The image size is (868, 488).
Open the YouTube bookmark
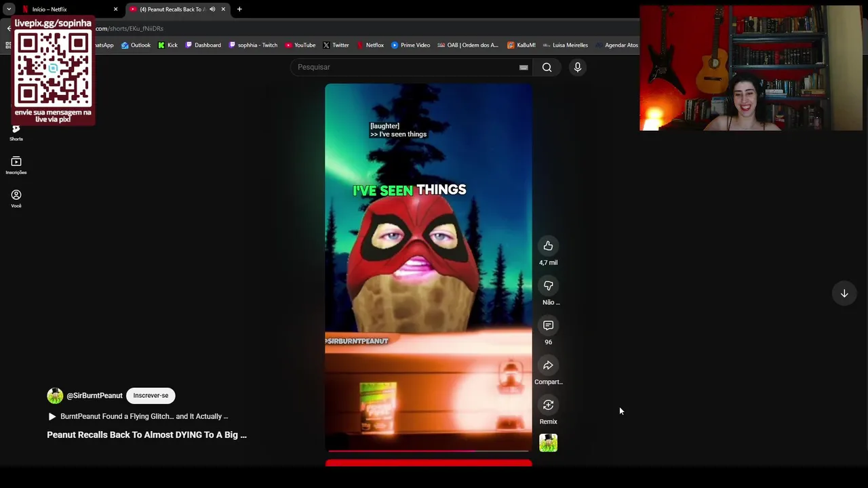(x=300, y=45)
